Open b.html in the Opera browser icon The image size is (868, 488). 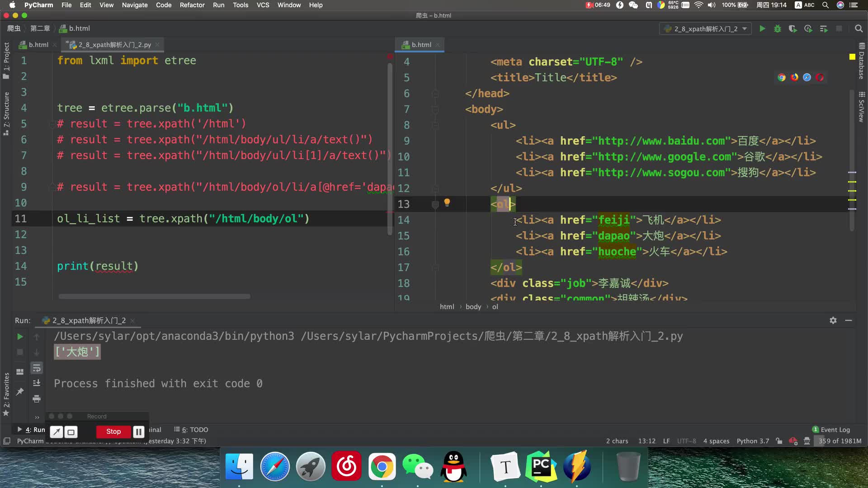click(820, 78)
